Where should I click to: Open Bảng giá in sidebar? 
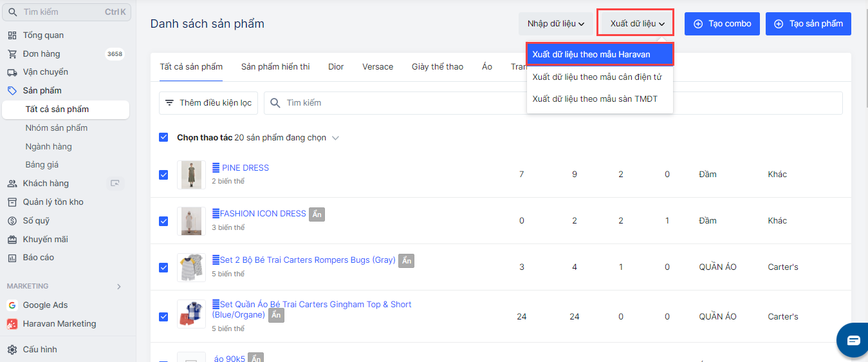click(x=42, y=165)
